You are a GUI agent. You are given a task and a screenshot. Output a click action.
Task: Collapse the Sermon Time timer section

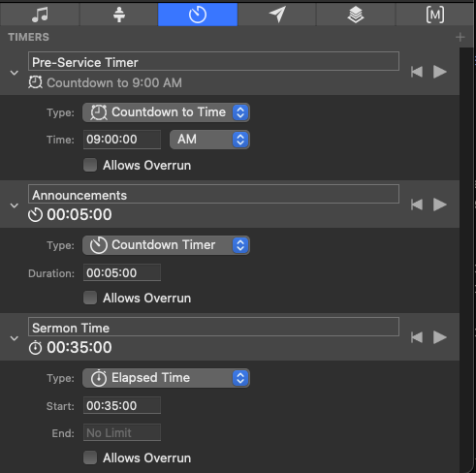15,338
